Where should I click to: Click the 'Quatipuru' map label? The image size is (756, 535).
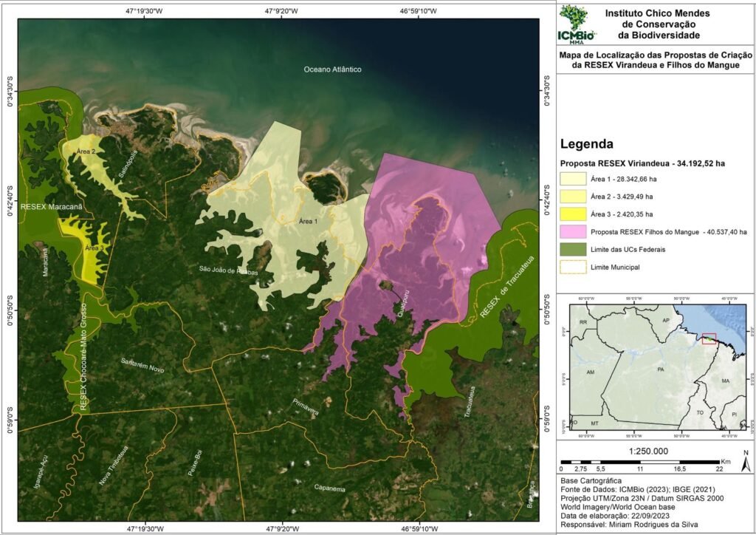[x=404, y=302]
